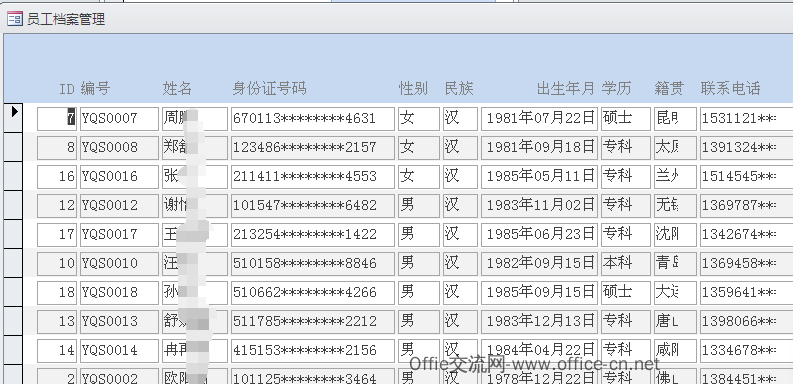Viewport: 793px width, 384px height.
Task: Select record selector for row YQS0010
Action: click(x=13, y=264)
